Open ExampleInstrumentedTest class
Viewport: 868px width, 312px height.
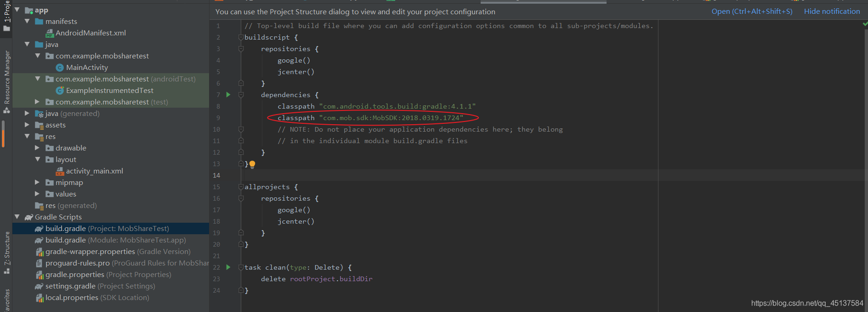(x=109, y=91)
